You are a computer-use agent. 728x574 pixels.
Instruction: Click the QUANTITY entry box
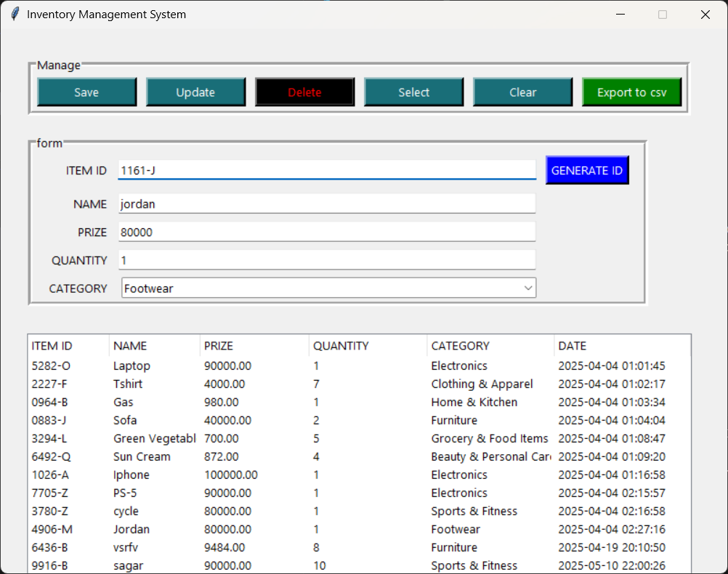tap(326, 260)
